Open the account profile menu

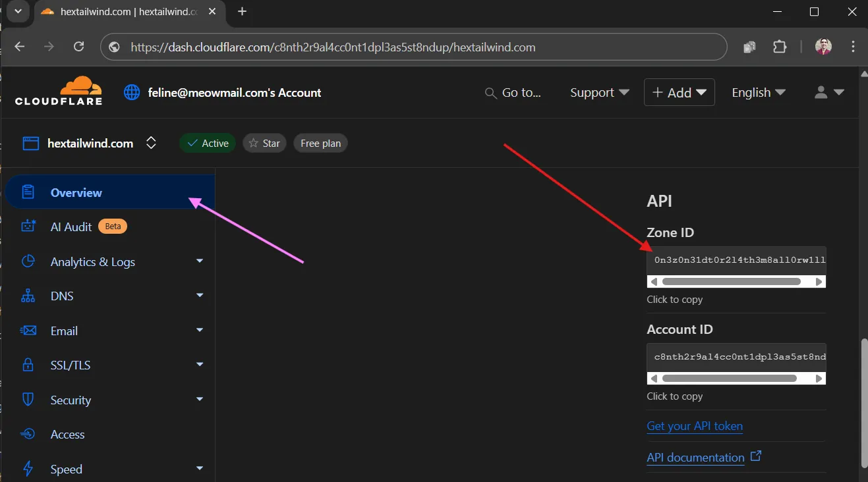click(829, 92)
